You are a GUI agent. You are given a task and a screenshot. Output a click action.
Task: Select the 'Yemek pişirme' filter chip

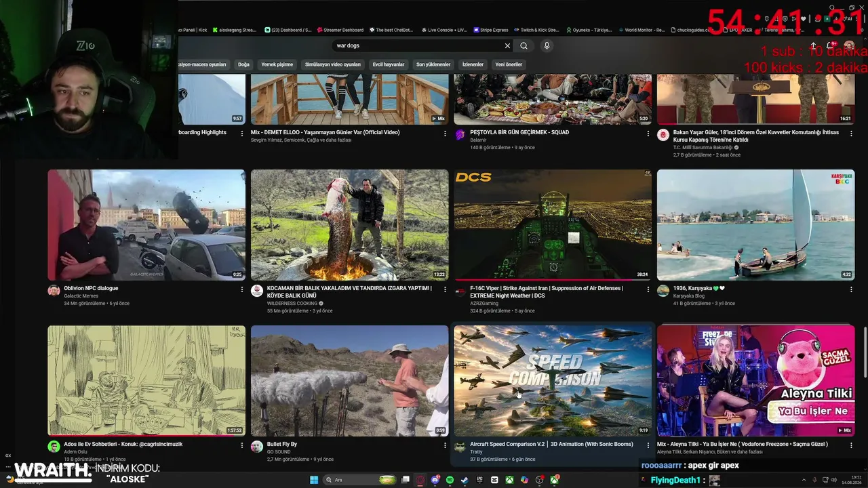pos(277,64)
